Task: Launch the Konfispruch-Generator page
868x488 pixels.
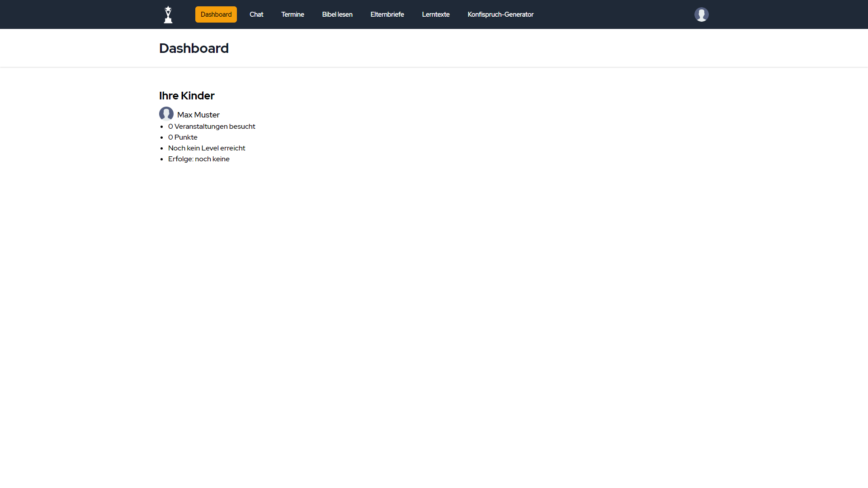Action: (x=500, y=14)
